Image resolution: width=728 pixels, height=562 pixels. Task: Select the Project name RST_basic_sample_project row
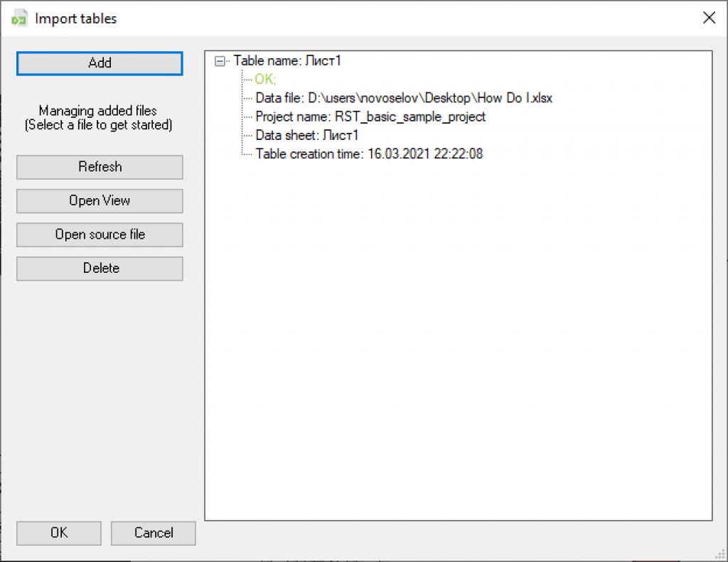point(370,117)
